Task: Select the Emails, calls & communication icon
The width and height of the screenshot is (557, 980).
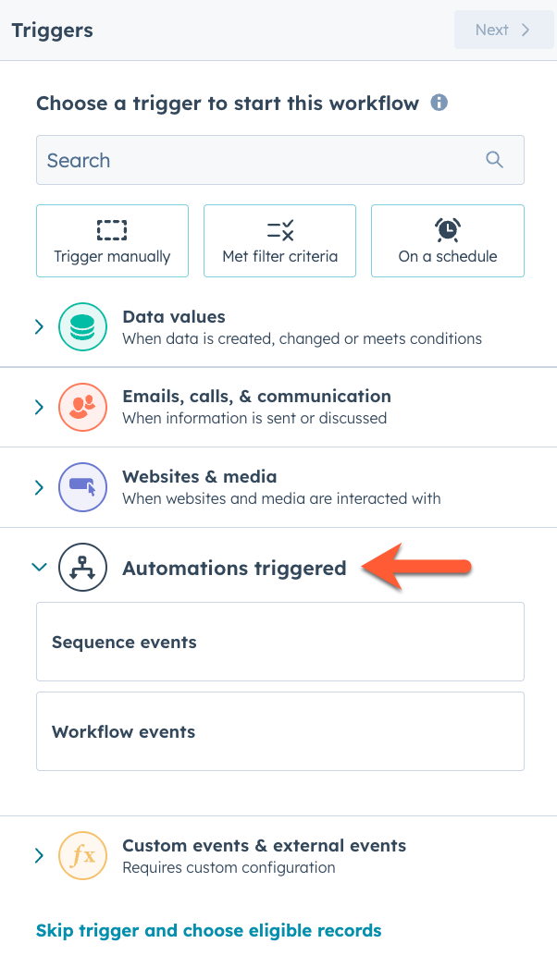Action: point(82,407)
